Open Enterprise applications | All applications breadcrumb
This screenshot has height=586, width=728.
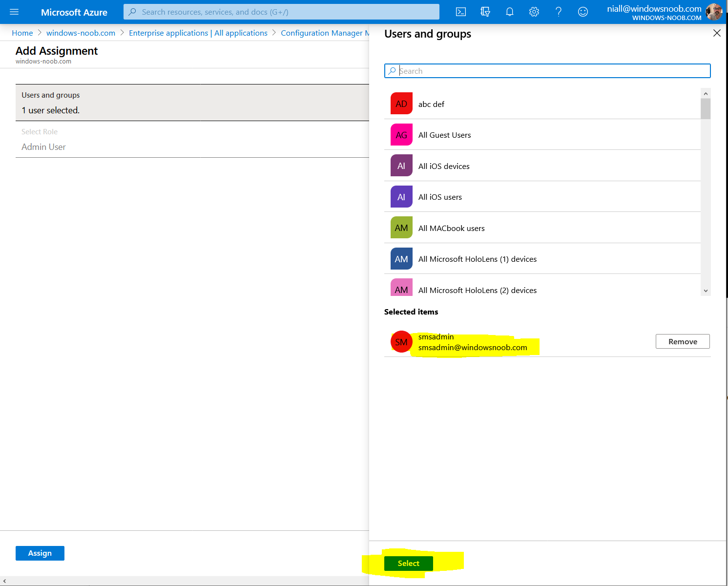coord(198,33)
